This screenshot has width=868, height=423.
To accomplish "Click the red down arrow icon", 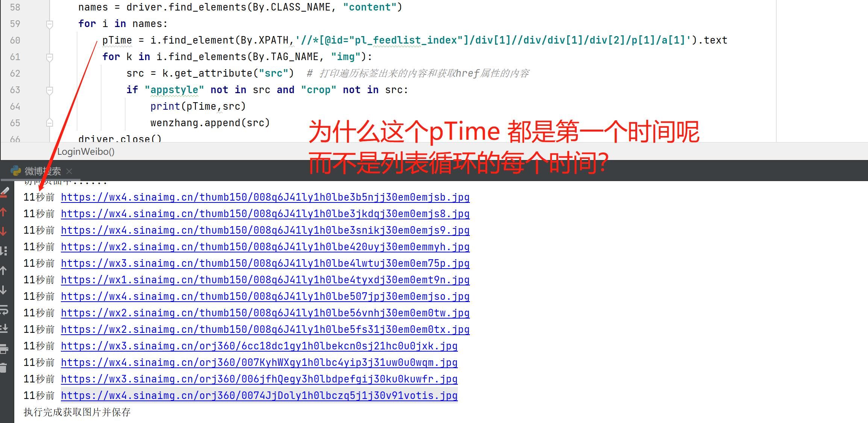I will coord(4,231).
